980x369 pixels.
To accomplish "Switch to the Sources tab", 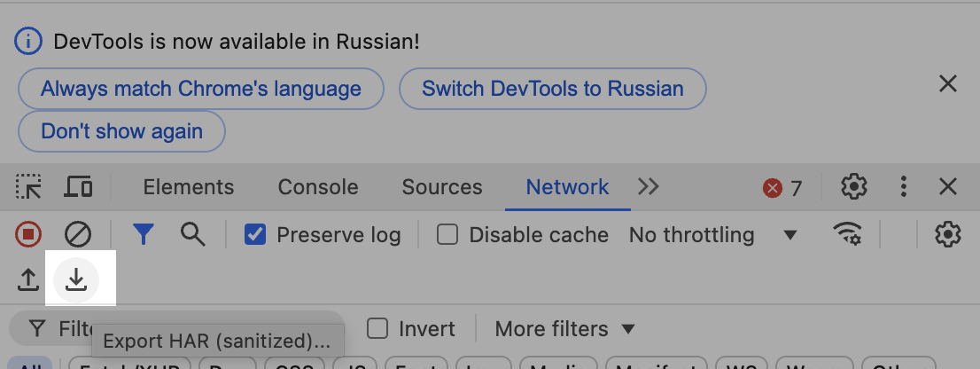I will pyautogui.click(x=442, y=187).
